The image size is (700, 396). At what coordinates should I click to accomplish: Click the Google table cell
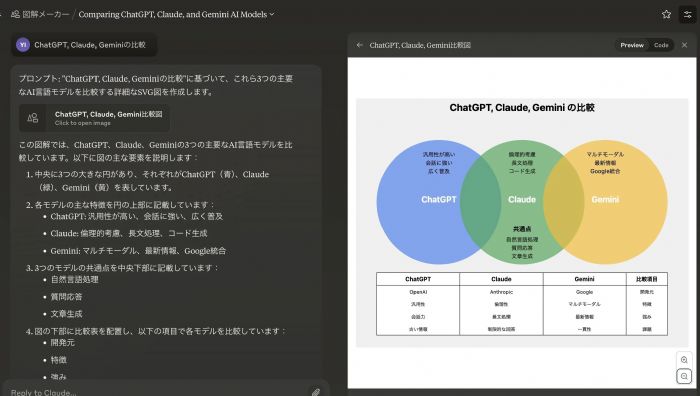coord(584,292)
